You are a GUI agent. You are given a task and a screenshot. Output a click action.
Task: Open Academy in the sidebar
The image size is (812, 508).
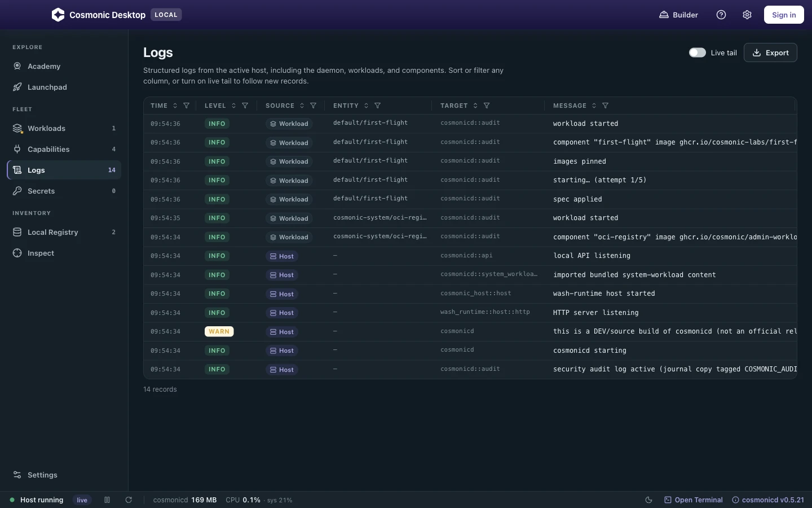pyautogui.click(x=64, y=66)
